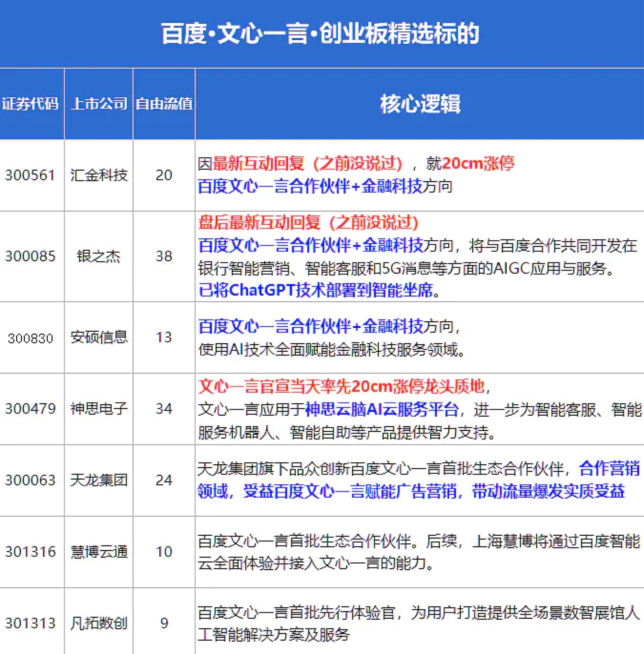Click stock code 300063
The width and height of the screenshot is (644, 654).
click(x=30, y=480)
